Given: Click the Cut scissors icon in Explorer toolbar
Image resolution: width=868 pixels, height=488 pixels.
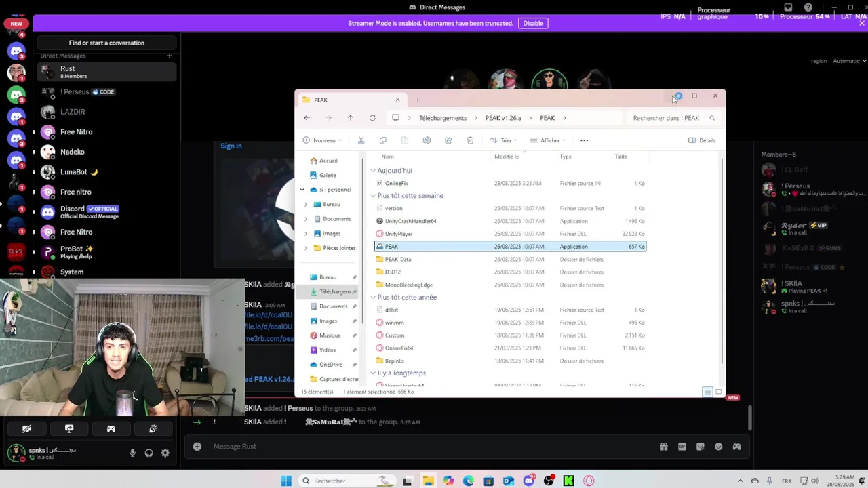Looking at the screenshot, I should click(361, 140).
